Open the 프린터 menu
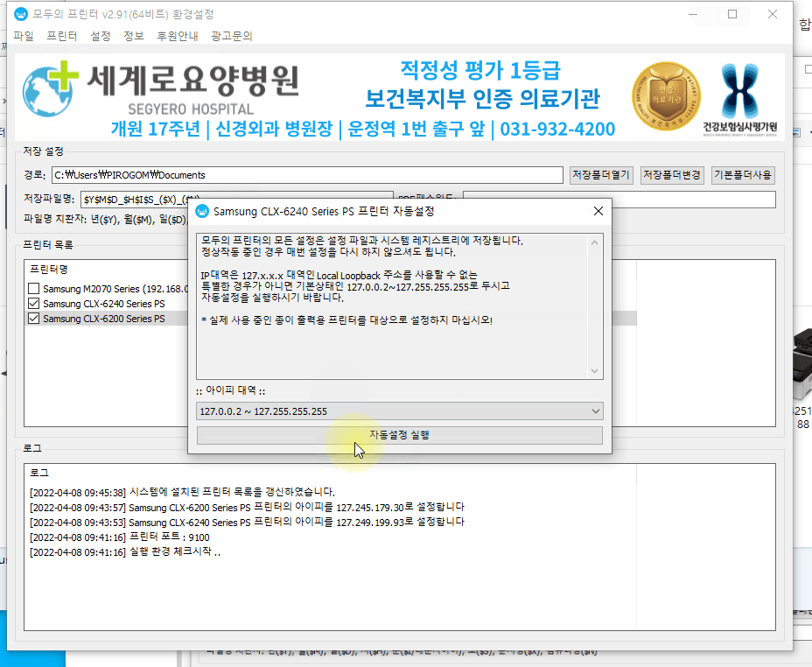The height and width of the screenshot is (667, 812). 61,36
